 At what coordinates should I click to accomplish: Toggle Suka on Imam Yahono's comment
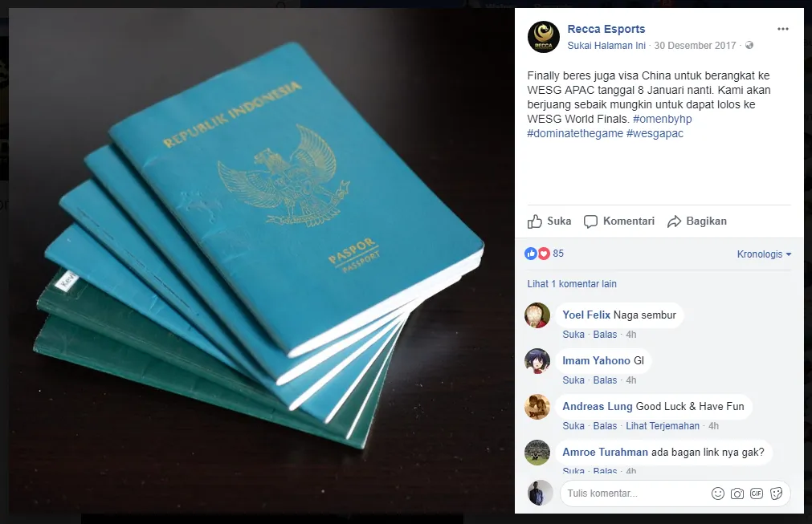(573, 380)
